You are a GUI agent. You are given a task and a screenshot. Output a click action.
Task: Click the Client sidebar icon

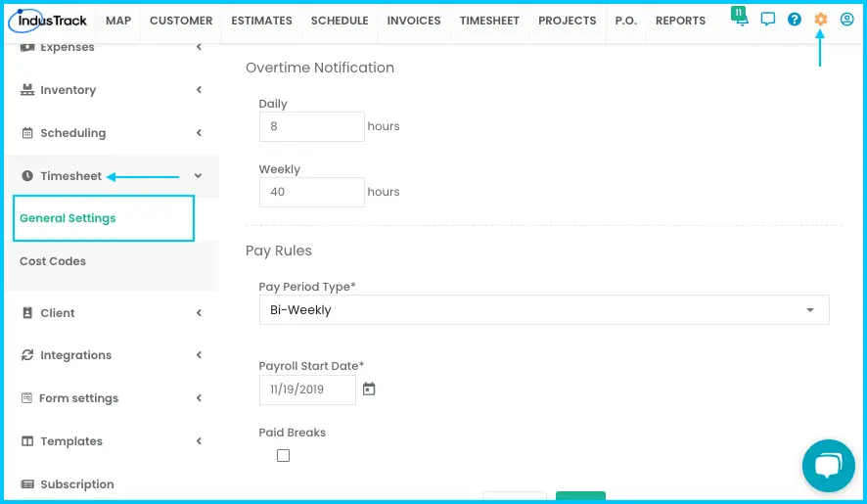pyautogui.click(x=27, y=312)
